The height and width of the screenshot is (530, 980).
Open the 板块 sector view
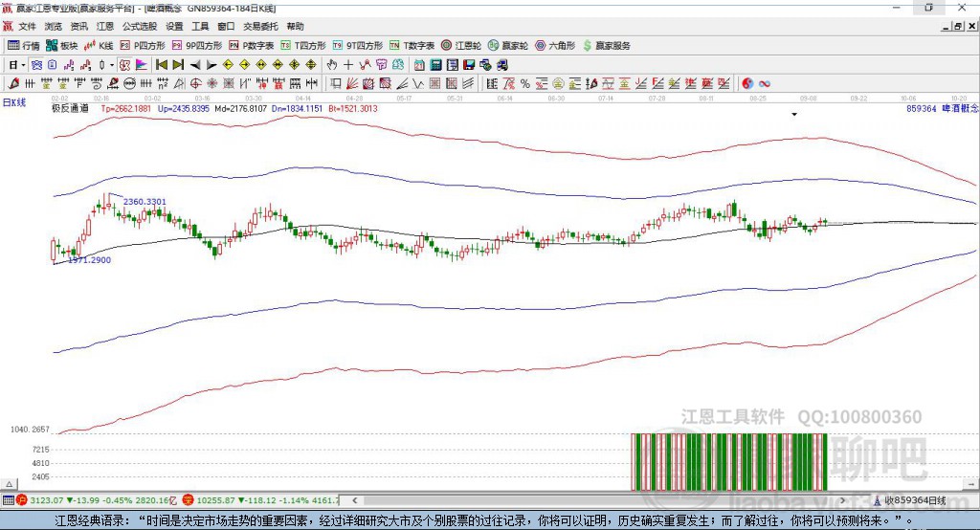coord(62,46)
